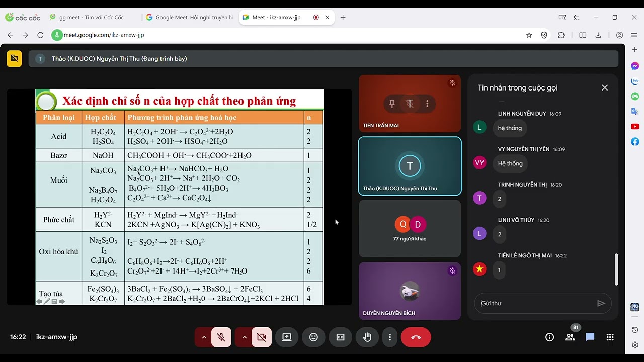Open Messenger in the sidebar

click(x=635, y=66)
